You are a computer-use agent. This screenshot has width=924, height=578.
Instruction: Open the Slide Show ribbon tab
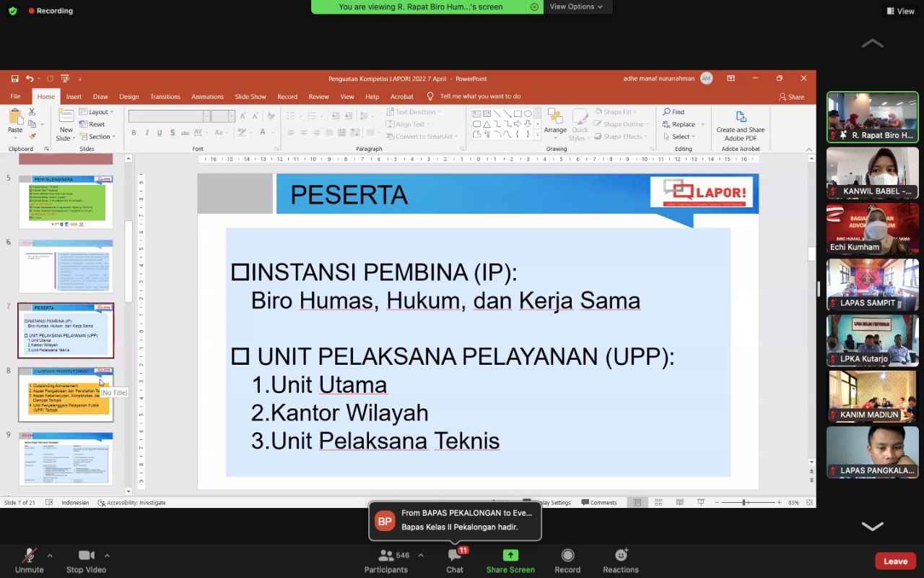[x=250, y=97]
